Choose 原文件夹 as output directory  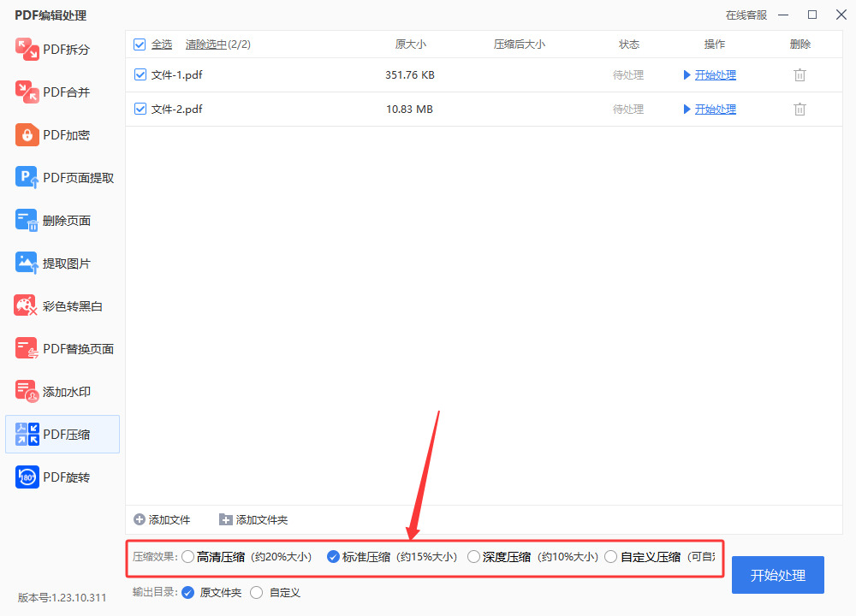click(187, 593)
